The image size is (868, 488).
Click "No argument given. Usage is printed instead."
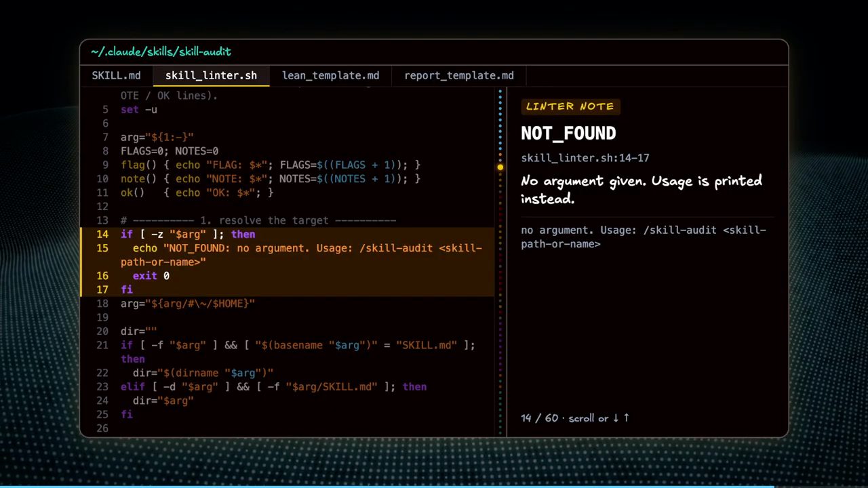[642, 189]
